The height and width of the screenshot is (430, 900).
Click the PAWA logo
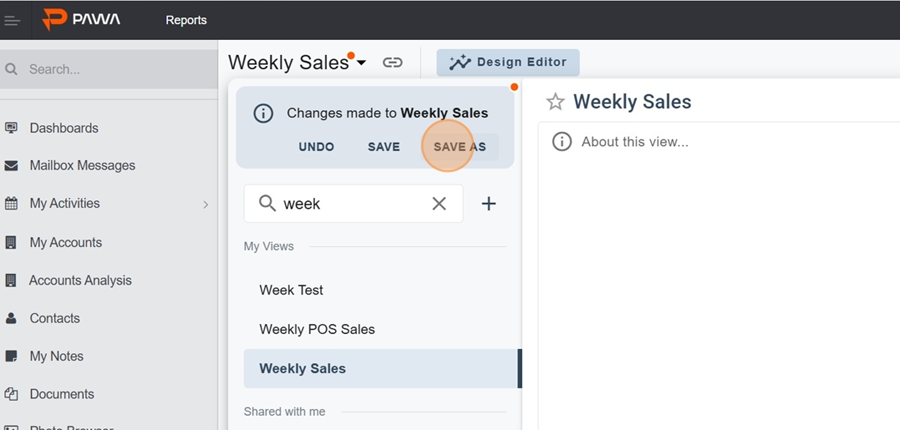pyautogui.click(x=82, y=19)
